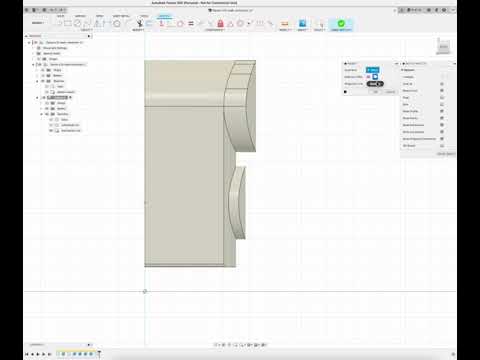This screenshot has height=360, width=480.
Task: Click the info icon in the Project dialog
Action: coord(346,92)
